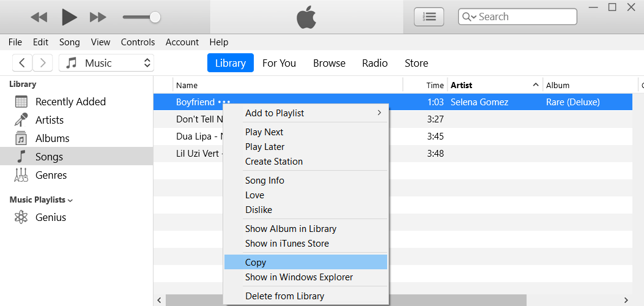Click the Rare (Deluxe) album cell
This screenshot has height=306, width=644.
(x=573, y=102)
